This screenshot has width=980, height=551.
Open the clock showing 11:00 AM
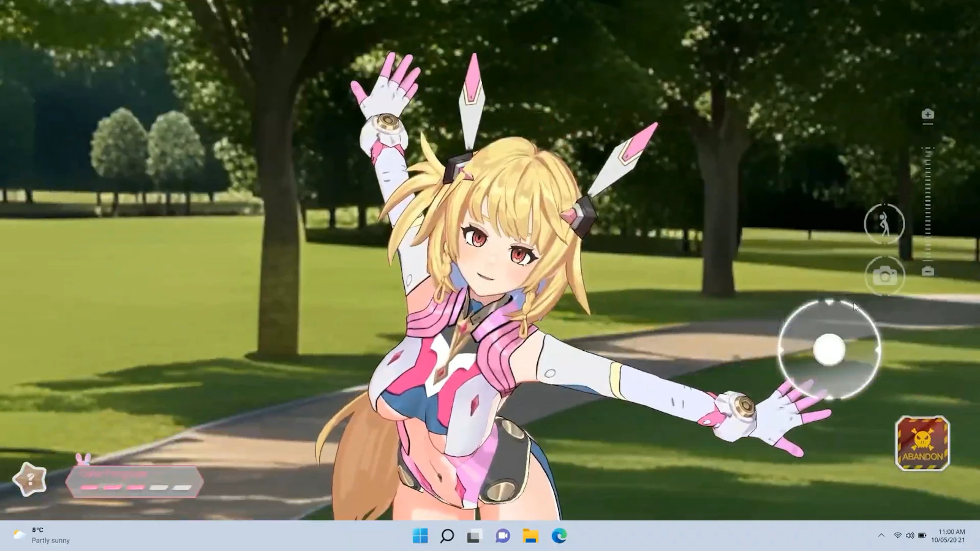949,536
